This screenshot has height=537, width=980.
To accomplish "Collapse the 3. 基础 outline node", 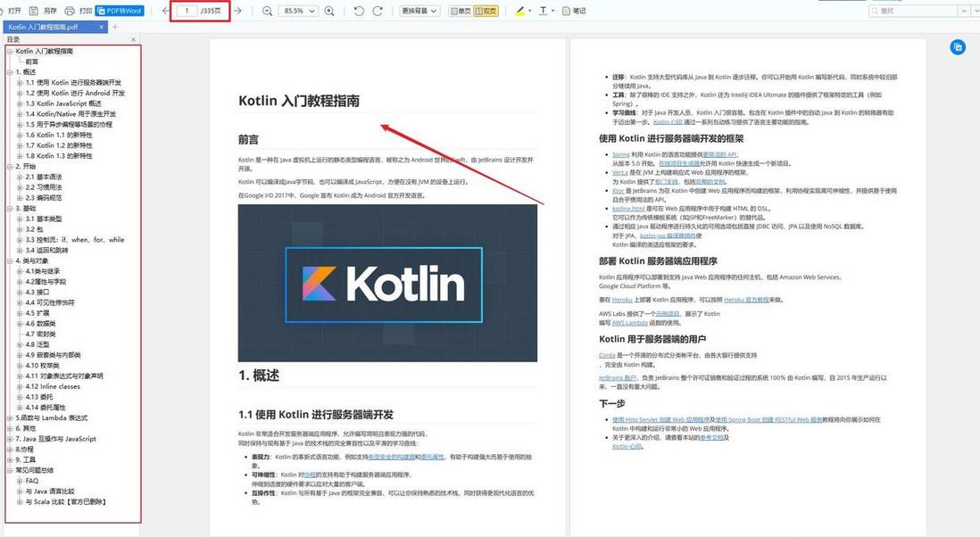I will [x=10, y=209].
